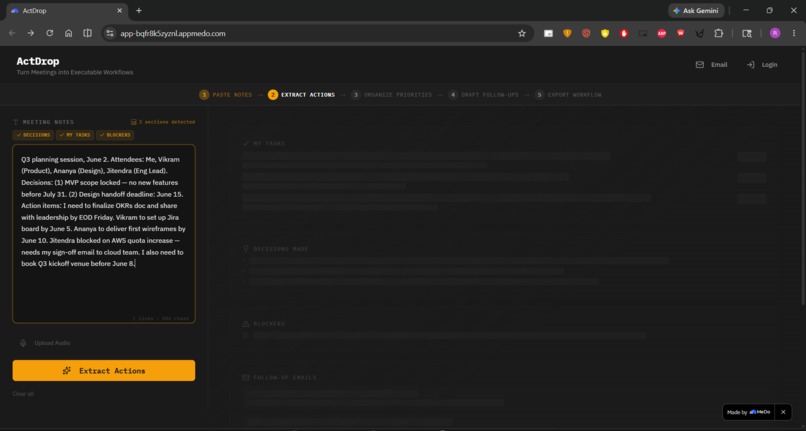
Task: Click the orange Extract Actions button
Action: (104, 370)
